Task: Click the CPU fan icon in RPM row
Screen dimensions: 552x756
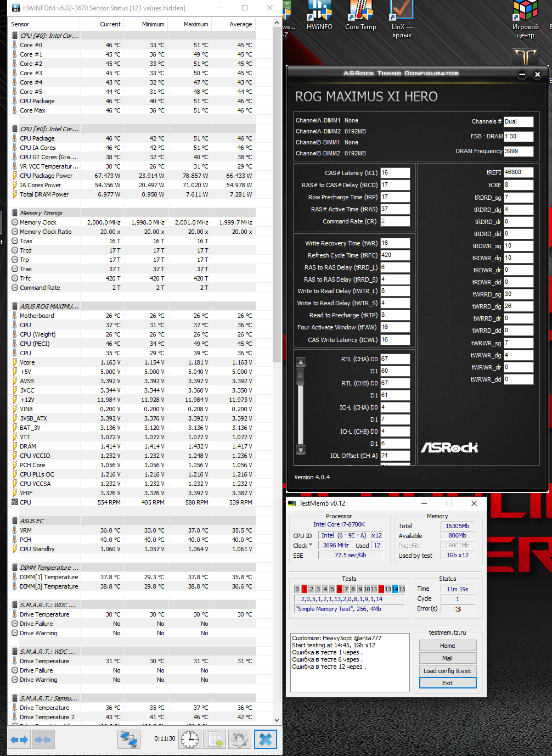Action: click(15, 502)
